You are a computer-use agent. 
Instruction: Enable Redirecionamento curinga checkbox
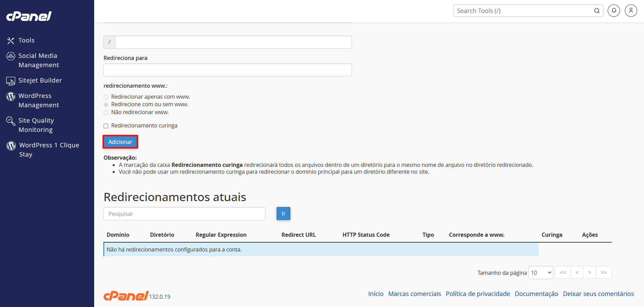106,126
